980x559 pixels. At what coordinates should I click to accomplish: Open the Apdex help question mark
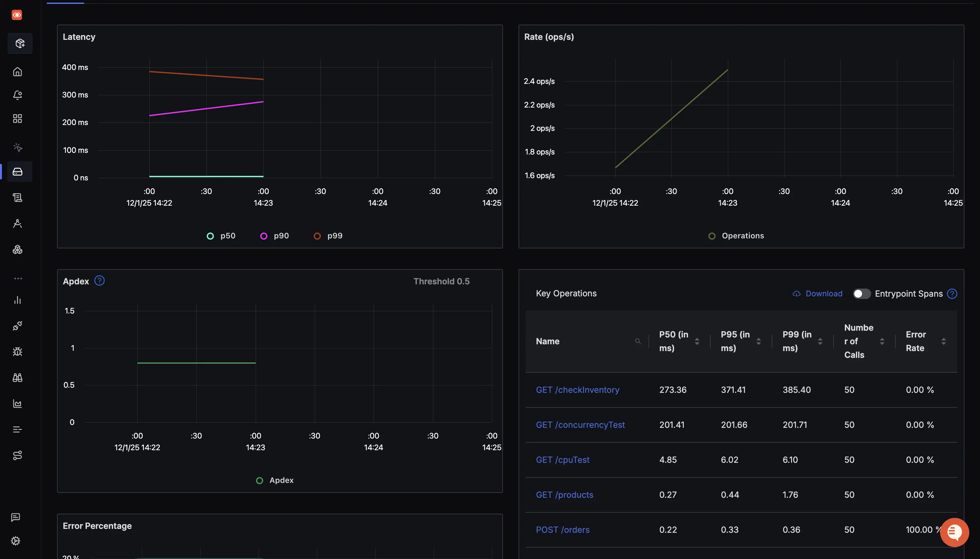click(x=99, y=281)
